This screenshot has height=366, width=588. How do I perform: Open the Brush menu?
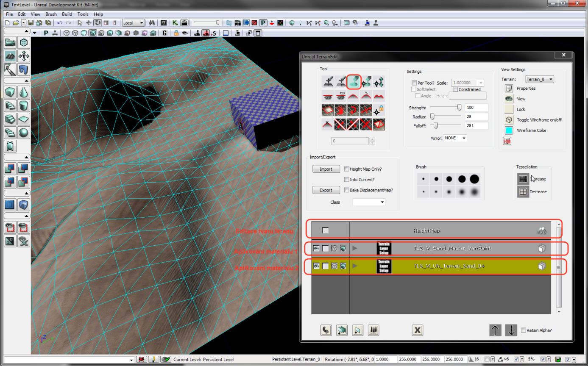pos(51,14)
